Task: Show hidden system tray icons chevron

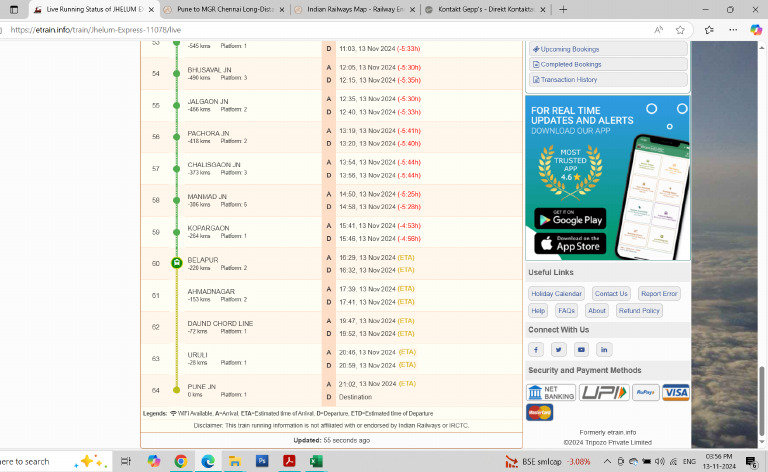Action: click(607, 461)
